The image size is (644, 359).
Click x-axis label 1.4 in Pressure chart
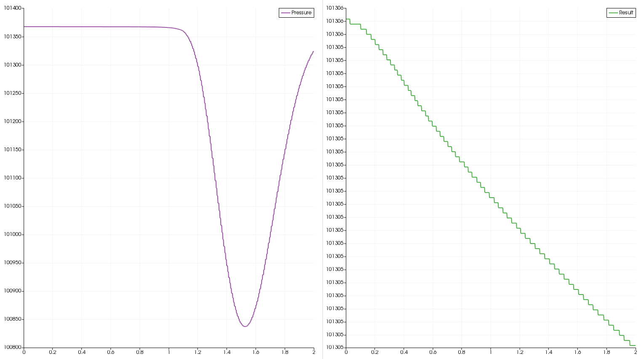[227, 352]
